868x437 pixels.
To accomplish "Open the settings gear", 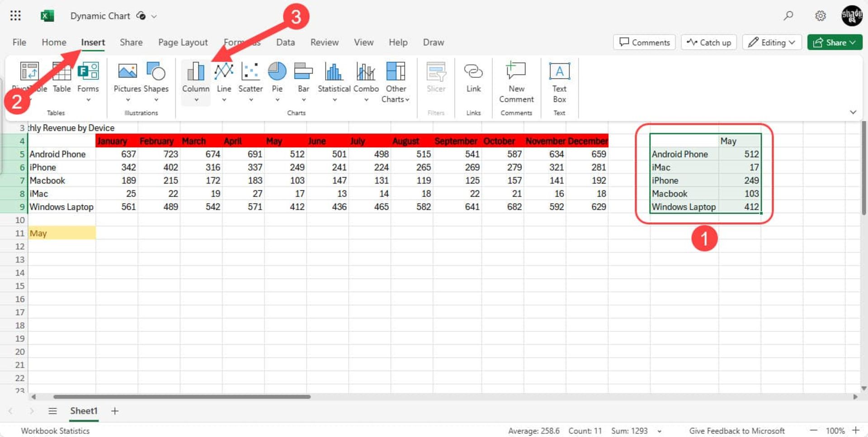I will coord(821,16).
